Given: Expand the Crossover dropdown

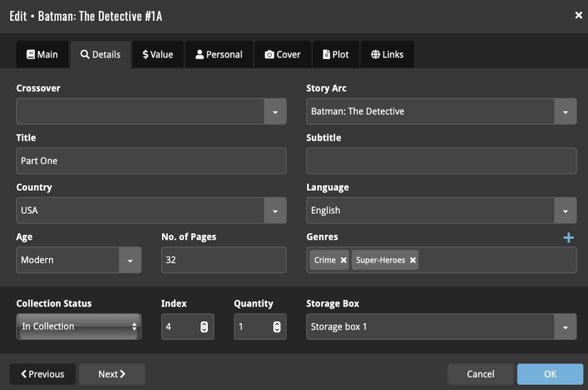Looking at the screenshot, I should click(x=275, y=112).
